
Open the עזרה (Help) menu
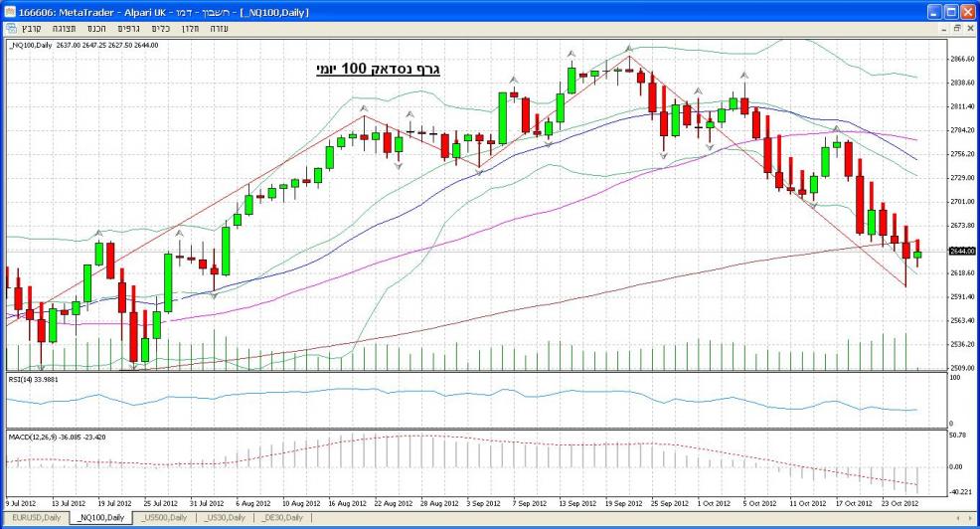click(220, 29)
